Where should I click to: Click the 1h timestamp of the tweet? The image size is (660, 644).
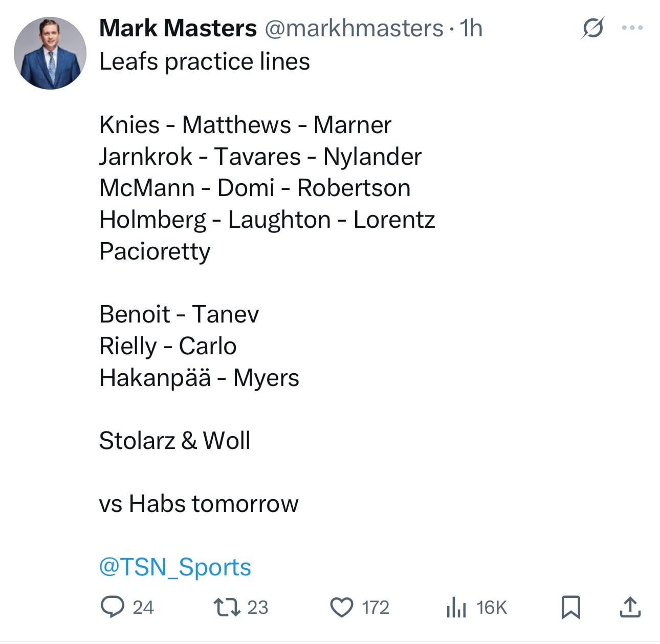click(x=471, y=28)
